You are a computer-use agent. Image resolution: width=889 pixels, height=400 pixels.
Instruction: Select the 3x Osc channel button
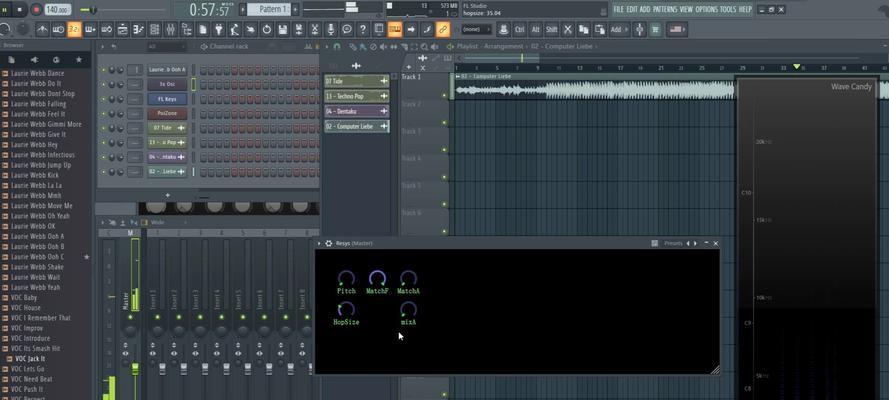[x=167, y=84]
